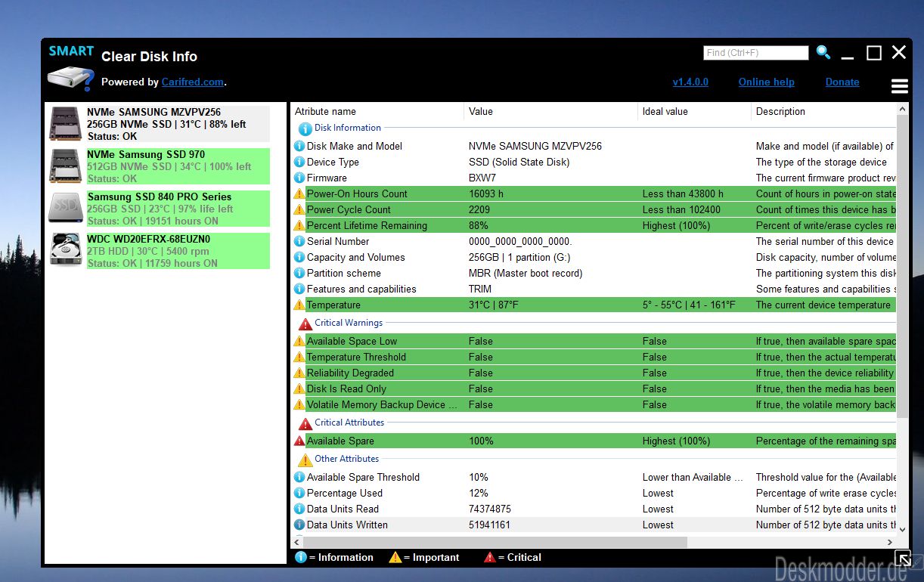The width and height of the screenshot is (924, 582).
Task: Open the hamburger menu icon
Action: point(900,86)
